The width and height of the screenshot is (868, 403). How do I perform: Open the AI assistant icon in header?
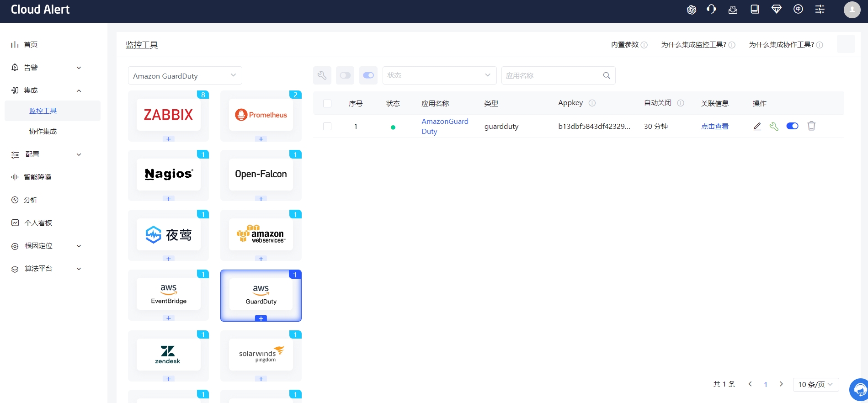click(x=691, y=10)
